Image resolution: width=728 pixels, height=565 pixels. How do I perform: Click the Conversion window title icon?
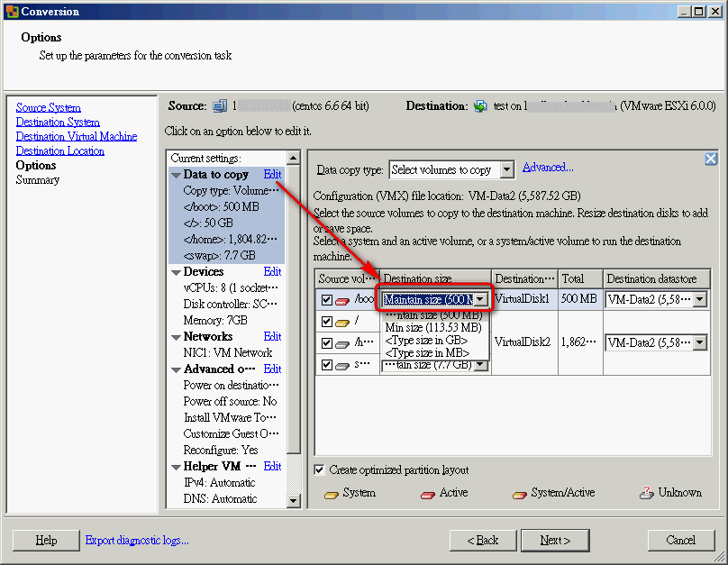coord(12,12)
